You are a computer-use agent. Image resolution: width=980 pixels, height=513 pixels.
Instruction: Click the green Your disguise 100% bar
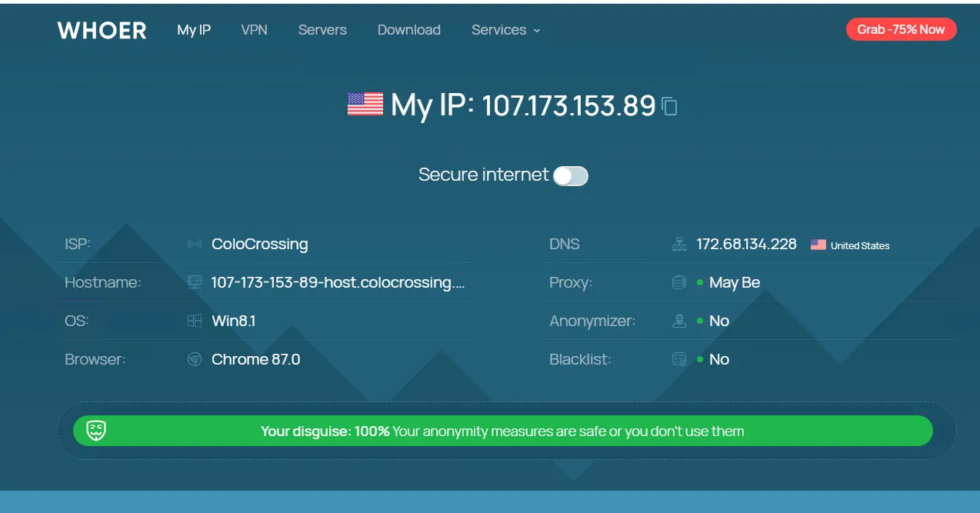[x=502, y=431]
